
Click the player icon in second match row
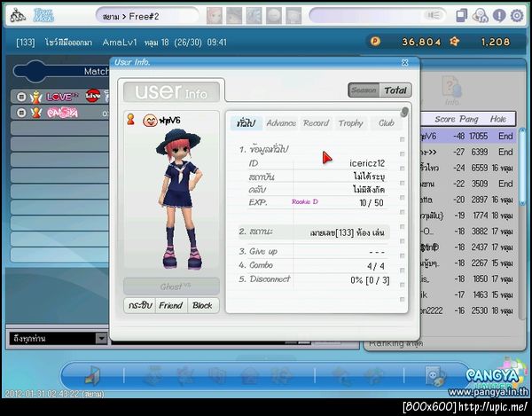coord(35,113)
